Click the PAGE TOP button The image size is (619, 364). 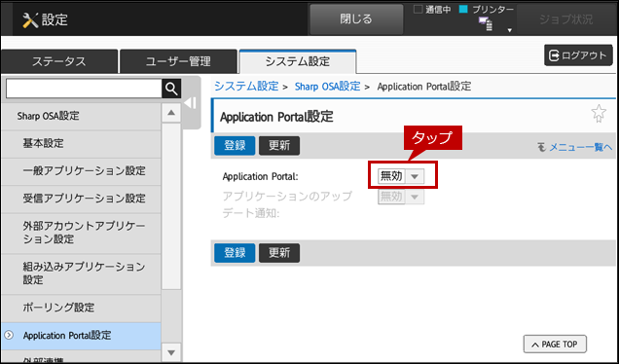click(555, 345)
